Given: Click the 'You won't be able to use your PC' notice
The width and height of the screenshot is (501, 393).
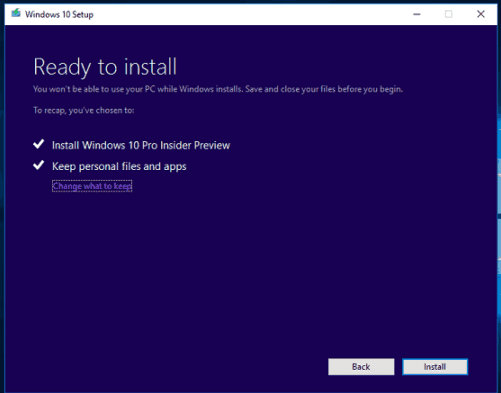Looking at the screenshot, I should [x=218, y=89].
